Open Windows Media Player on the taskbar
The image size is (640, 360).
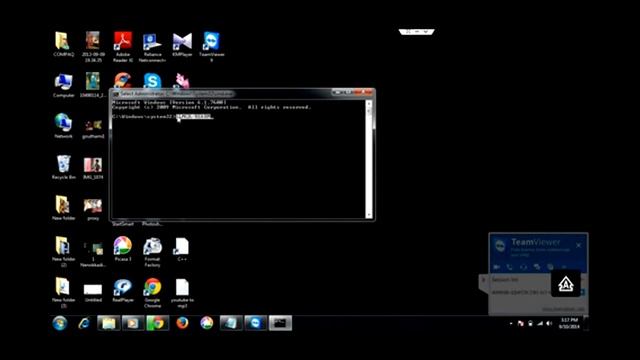[x=133, y=323]
